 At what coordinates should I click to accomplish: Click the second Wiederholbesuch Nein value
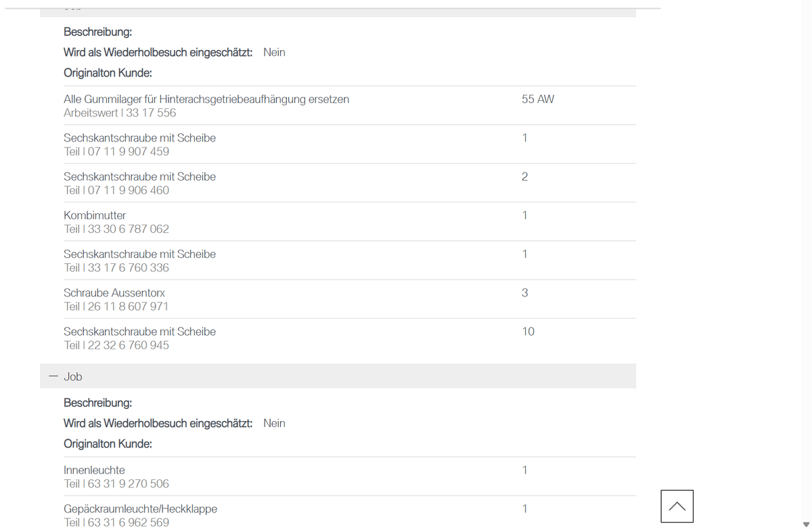point(274,423)
